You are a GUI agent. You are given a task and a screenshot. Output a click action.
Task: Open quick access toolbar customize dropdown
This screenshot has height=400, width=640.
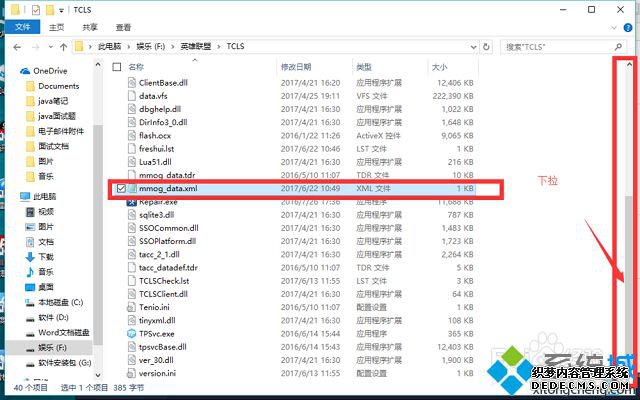point(62,10)
